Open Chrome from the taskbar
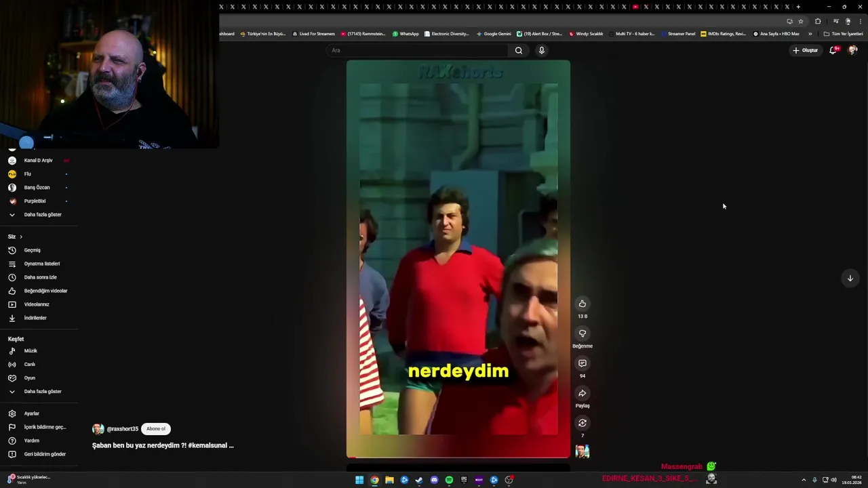868x488 pixels. tap(374, 480)
